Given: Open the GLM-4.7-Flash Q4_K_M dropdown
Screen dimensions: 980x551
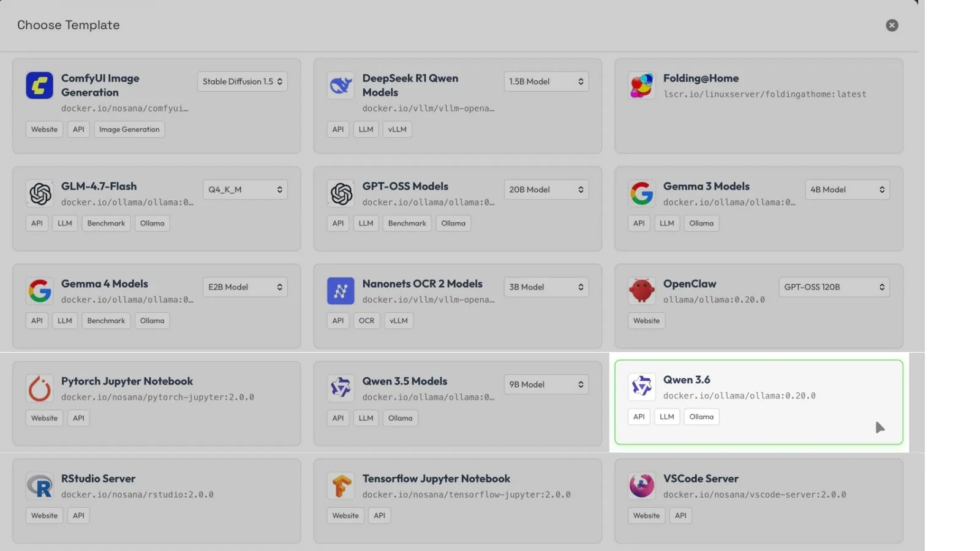Looking at the screenshot, I should pyautogui.click(x=245, y=190).
